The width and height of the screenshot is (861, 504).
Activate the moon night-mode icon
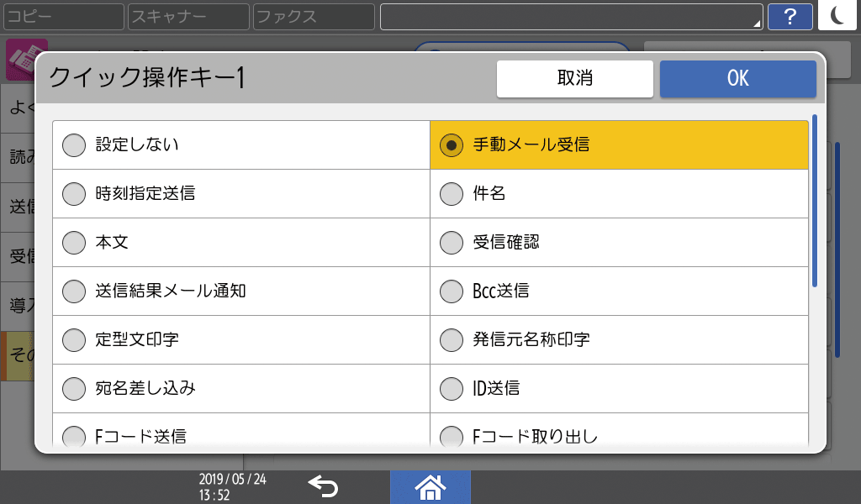[x=837, y=16]
